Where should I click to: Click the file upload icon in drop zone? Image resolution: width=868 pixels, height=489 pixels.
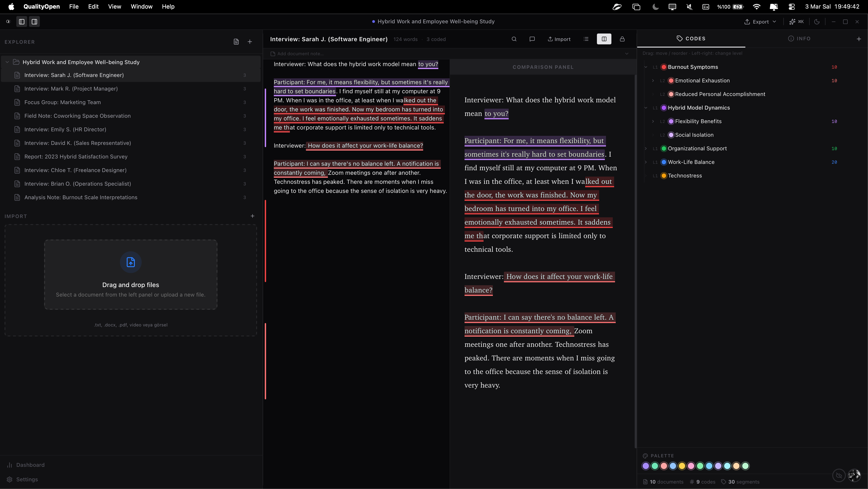click(131, 262)
